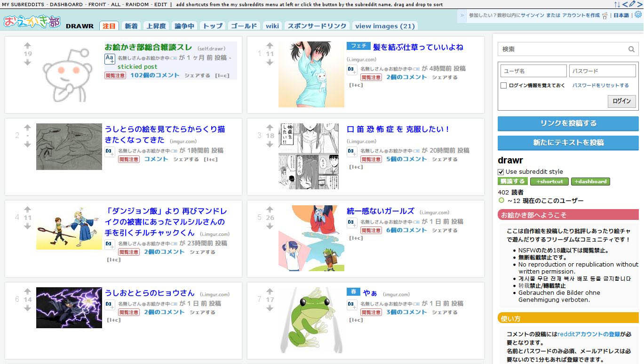
Task: Click the magnifier search icon
Action: click(631, 49)
